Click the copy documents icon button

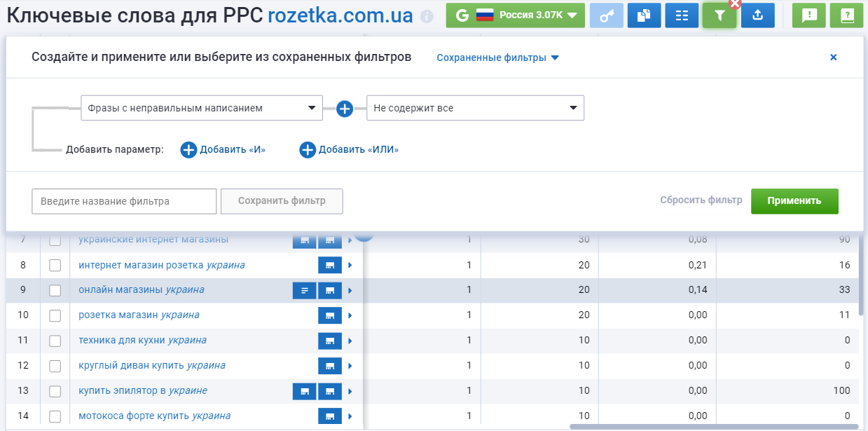(644, 15)
